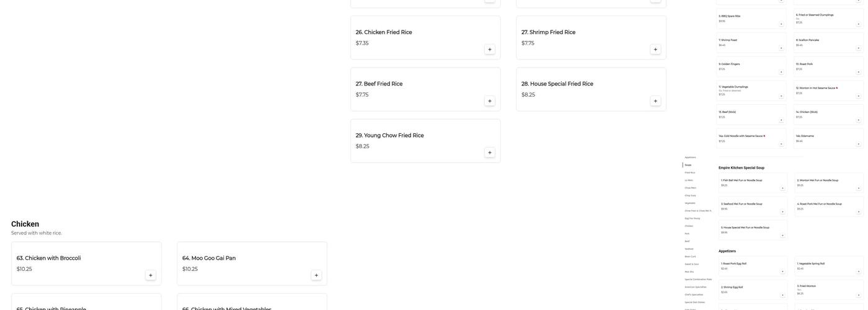The image size is (868, 310).
Task: Add House Special Fried Rice to the cart
Action: coord(655,101)
